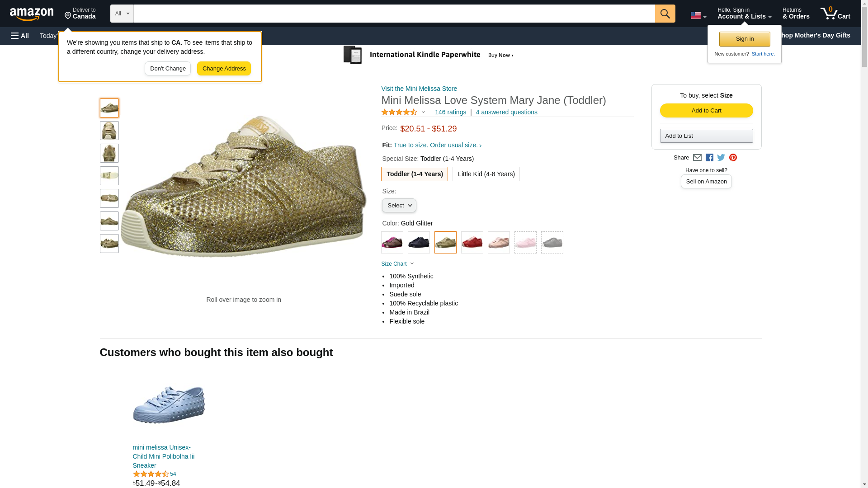This screenshot has height=488, width=868.
Task: Click into the Amazon search text field
Action: [394, 14]
